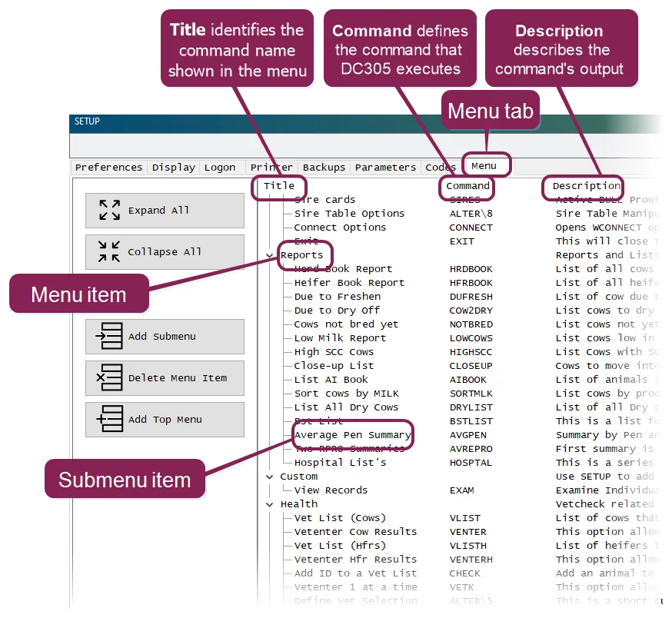Click the Expand All button
This screenshot has height=618, width=672.
click(x=165, y=211)
